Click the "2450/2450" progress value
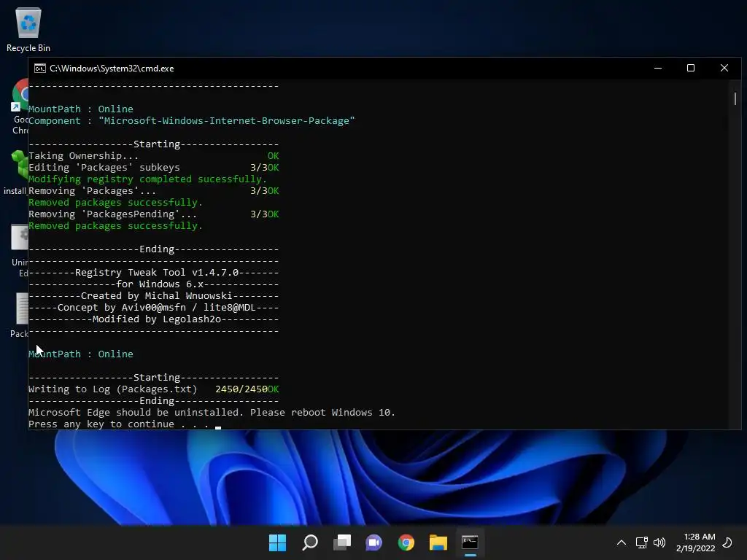 pyautogui.click(x=241, y=389)
